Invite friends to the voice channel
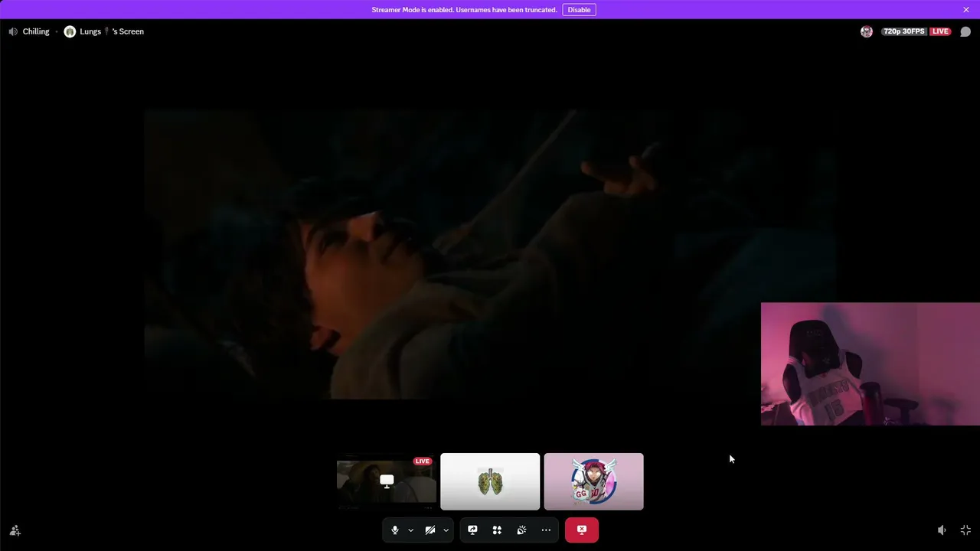Viewport: 980px width, 551px height. pyautogui.click(x=15, y=530)
